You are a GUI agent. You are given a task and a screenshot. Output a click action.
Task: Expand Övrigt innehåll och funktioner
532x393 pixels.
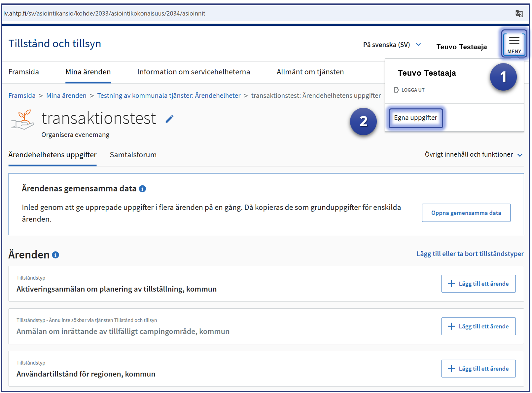click(473, 155)
